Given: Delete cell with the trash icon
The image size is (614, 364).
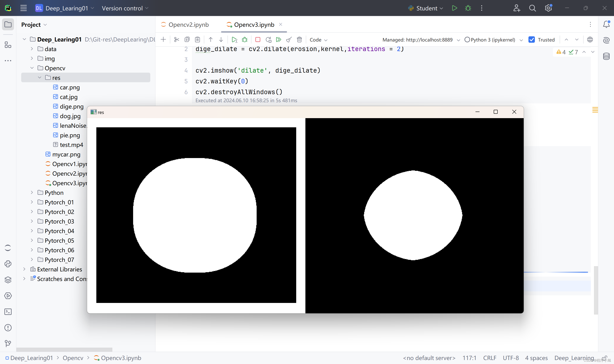Looking at the screenshot, I should [x=299, y=40].
